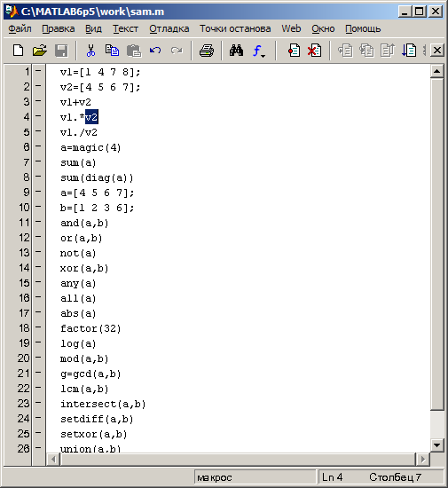The image size is (448, 488).
Task: Click code line a=magic(4)
Action: coord(90,147)
